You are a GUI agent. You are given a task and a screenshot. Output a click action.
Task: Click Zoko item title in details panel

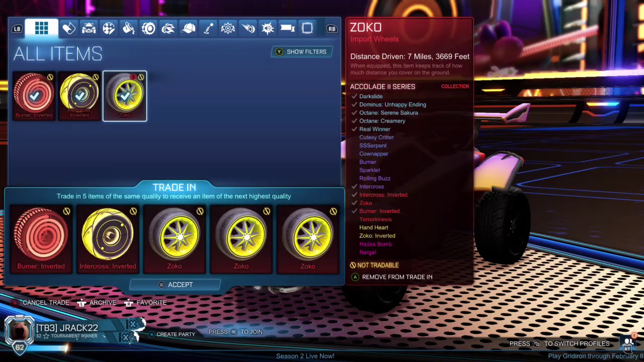click(x=366, y=28)
